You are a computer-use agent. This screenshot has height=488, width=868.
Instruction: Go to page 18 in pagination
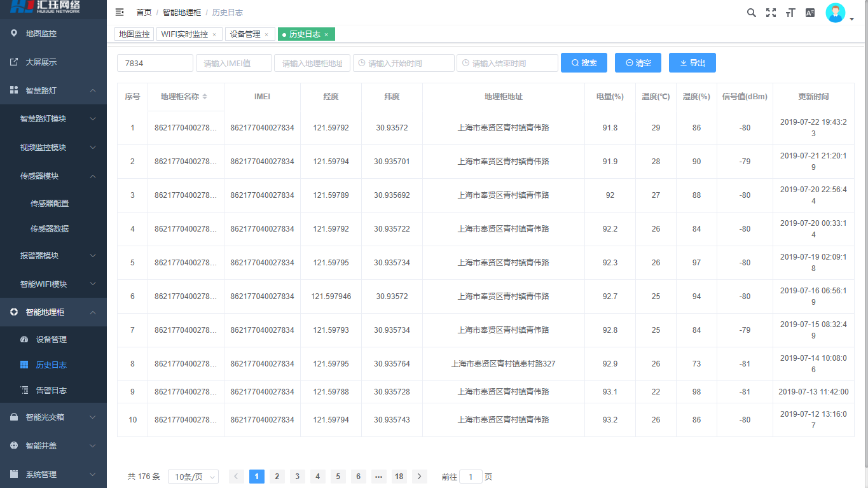click(399, 477)
